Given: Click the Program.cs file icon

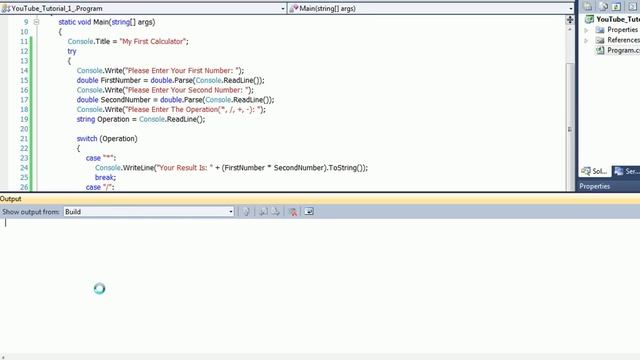Looking at the screenshot, I should coord(600,50).
